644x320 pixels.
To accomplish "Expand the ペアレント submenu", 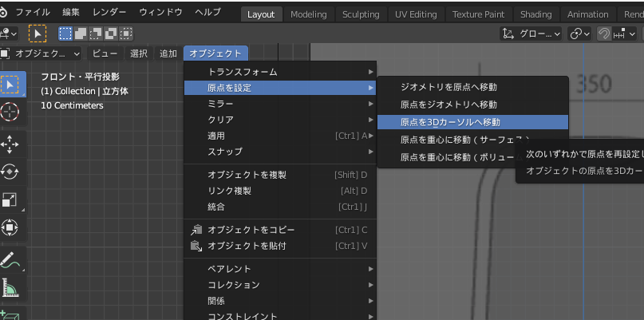I will click(279, 269).
